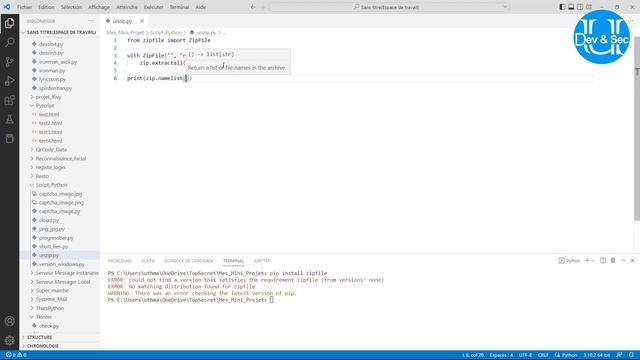Open customize layout icon
The height and width of the screenshot is (360, 640).
589,7
